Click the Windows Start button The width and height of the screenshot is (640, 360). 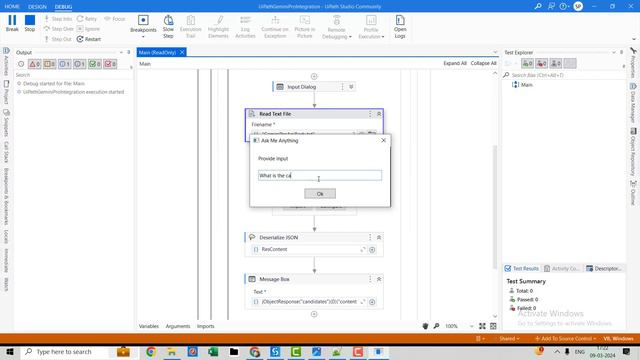(9, 352)
